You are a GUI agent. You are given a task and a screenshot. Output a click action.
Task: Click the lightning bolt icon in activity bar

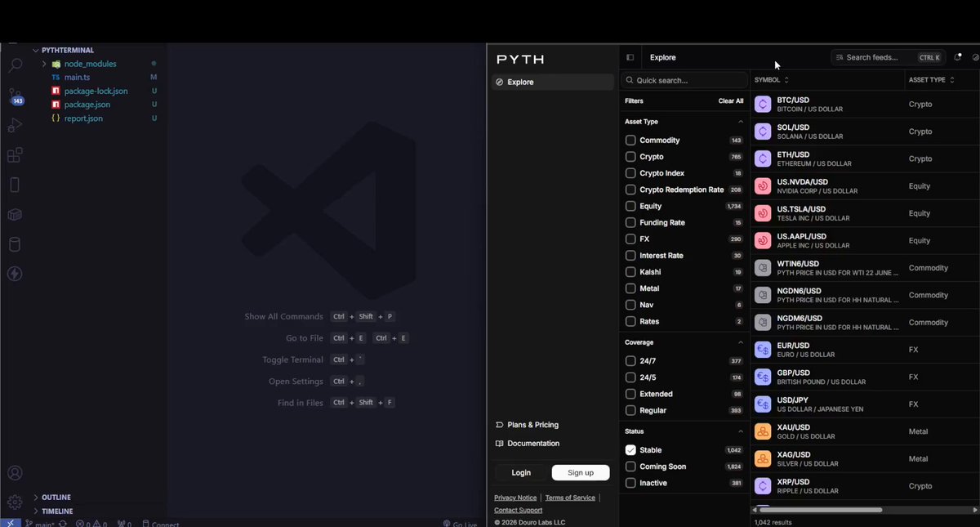point(15,274)
